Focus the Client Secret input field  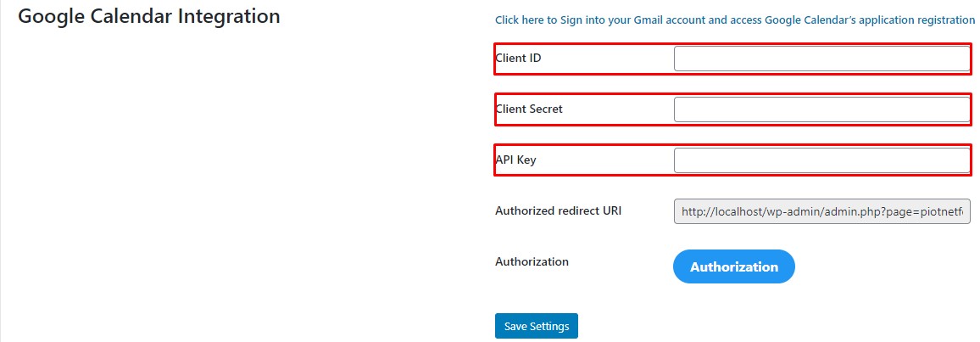pyautogui.click(x=821, y=109)
